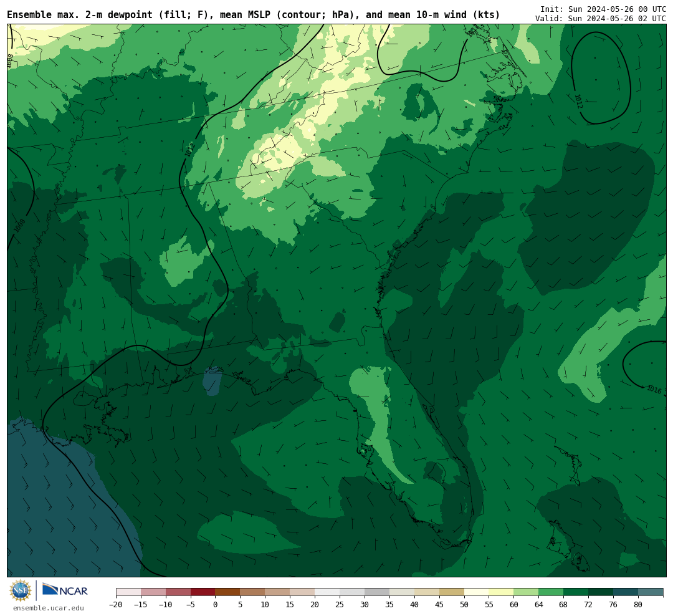The height and width of the screenshot is (616, 673).
Task: Click the NSF logo
Action: pyautogui.click(x=21, y=590)
